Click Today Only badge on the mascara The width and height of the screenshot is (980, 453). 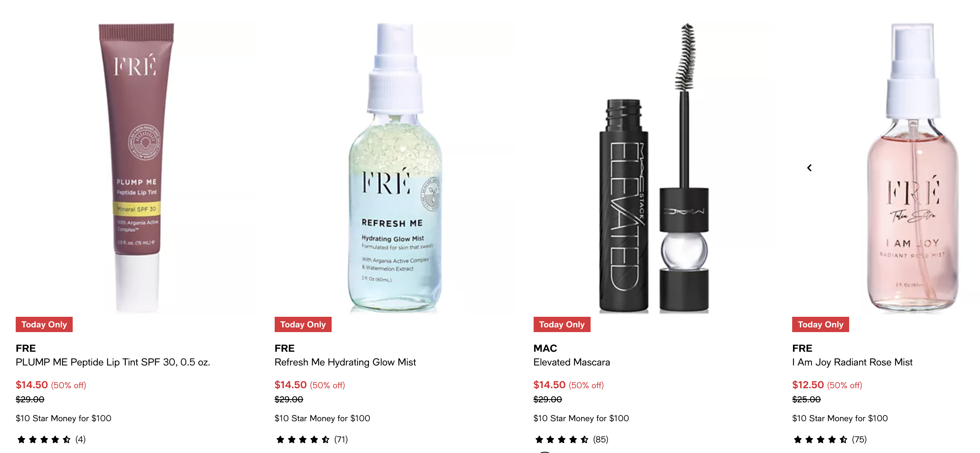562,324
